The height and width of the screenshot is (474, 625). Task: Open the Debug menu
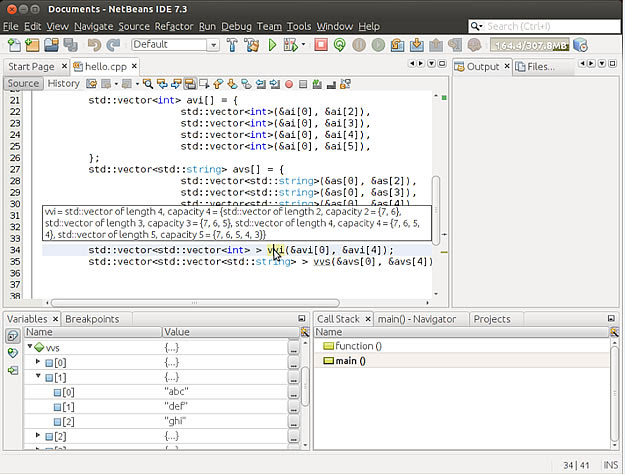236,26
